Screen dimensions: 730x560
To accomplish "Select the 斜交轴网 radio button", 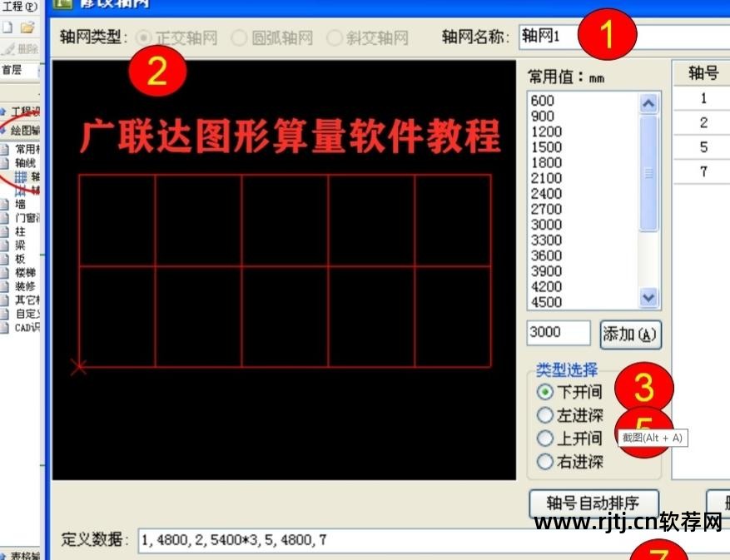I will pos(335,37).
